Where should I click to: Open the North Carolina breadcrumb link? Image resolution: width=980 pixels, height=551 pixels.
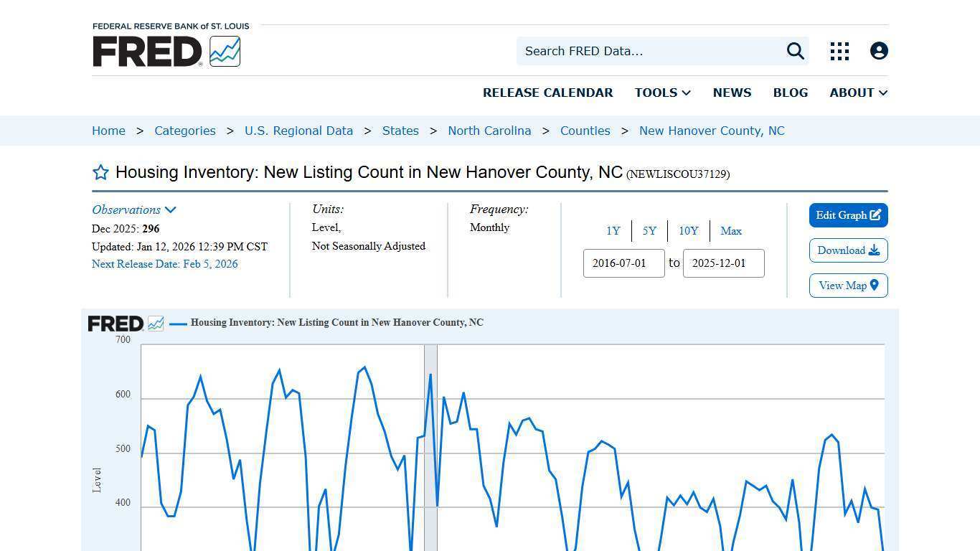(x=489, y=131)
